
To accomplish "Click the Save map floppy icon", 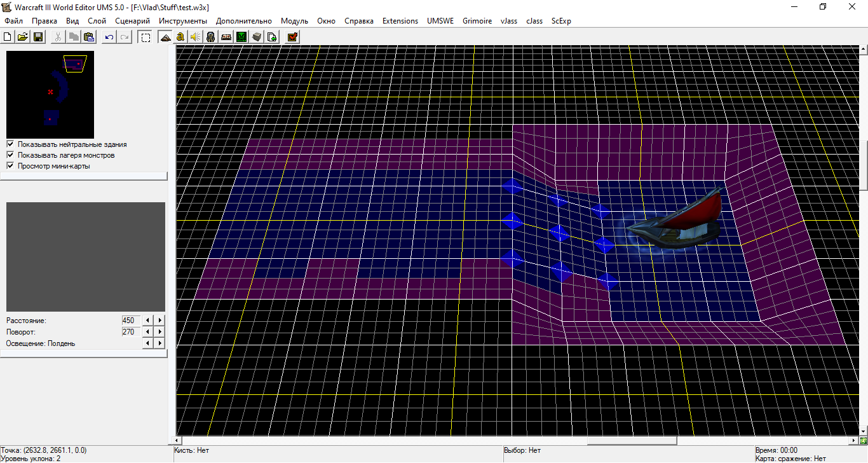I will point(38,37).
